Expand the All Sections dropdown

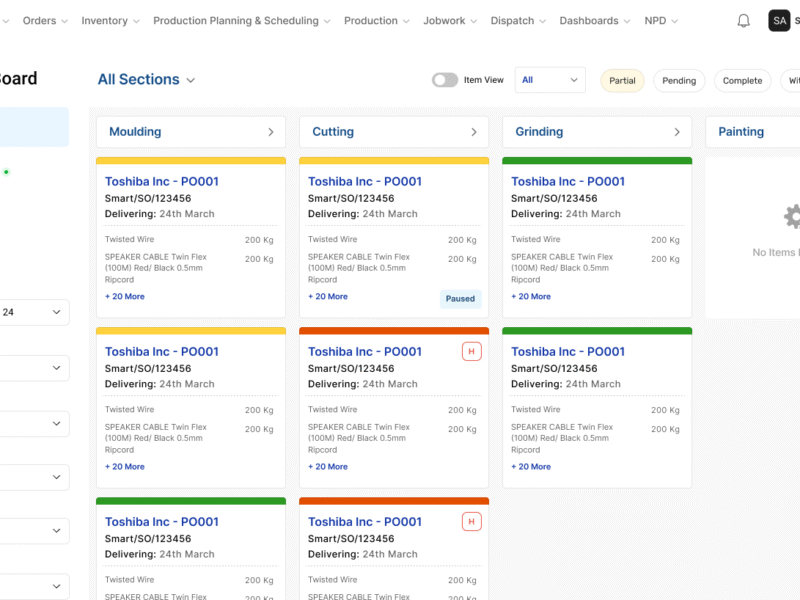(x=146, y=78)
